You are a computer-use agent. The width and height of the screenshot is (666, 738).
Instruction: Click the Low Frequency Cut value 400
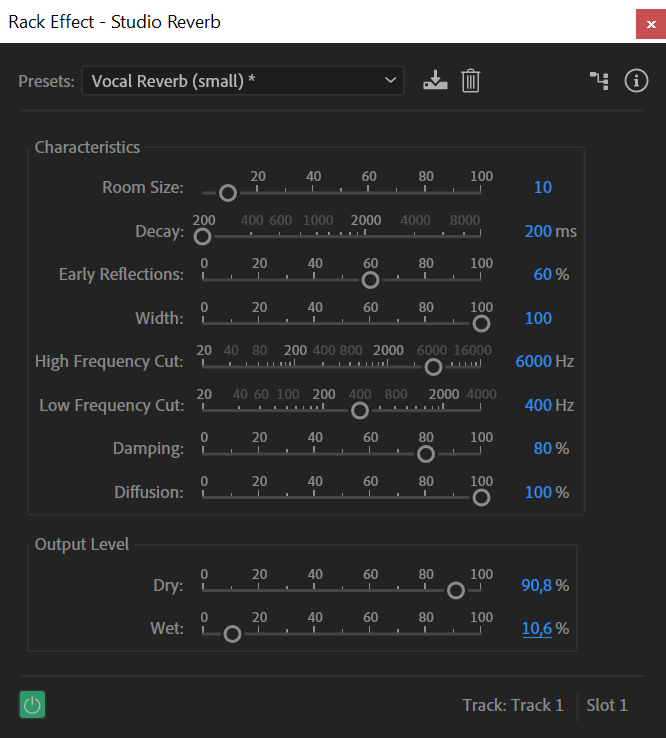point(538,405)
